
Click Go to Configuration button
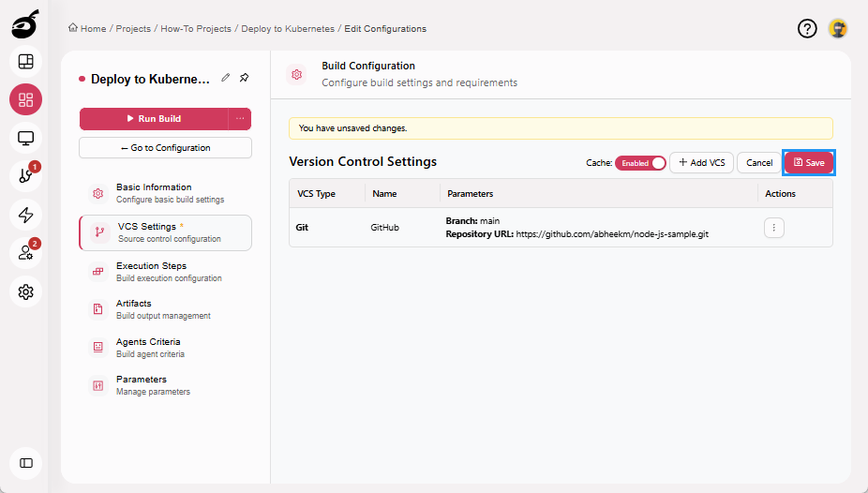pyautogui.click(x=165, y=148)
